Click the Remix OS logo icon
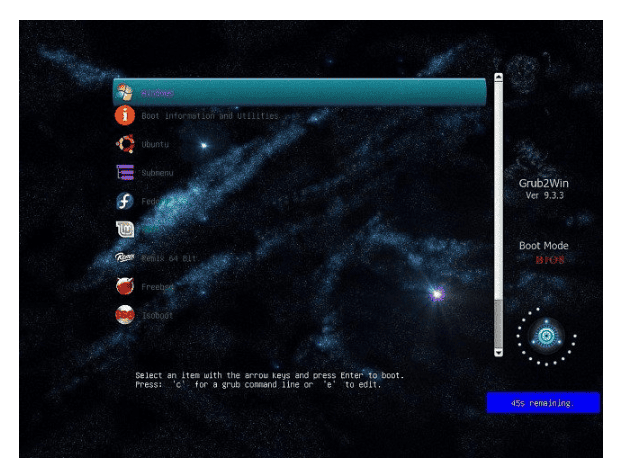The height and width of the screenshot is (475, 622). click(x=125, y=258)
